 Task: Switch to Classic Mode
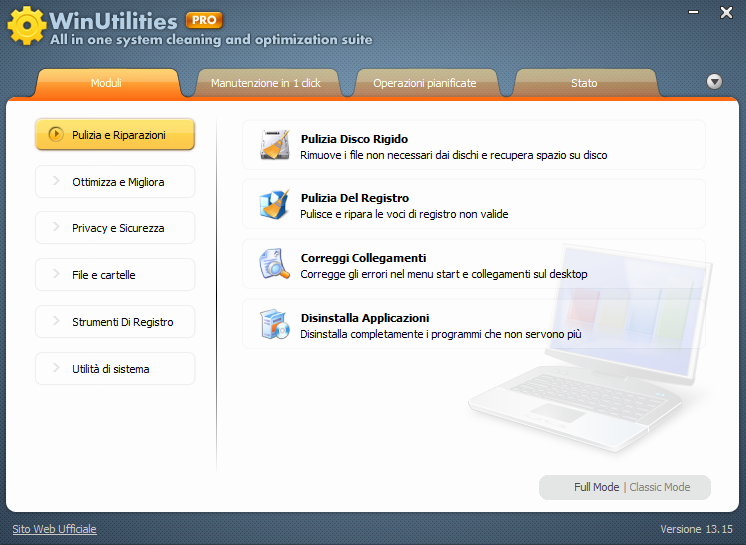[x=660, y=487]
